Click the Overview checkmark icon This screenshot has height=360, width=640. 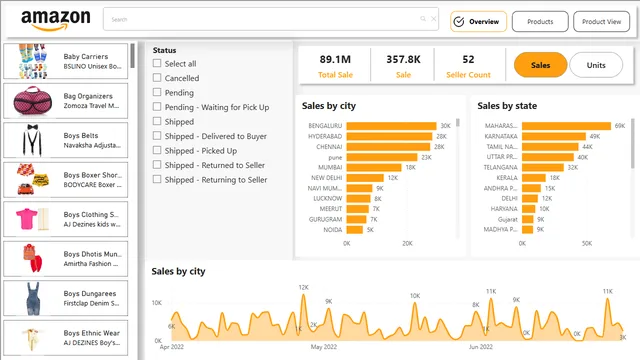pos(459,22)
